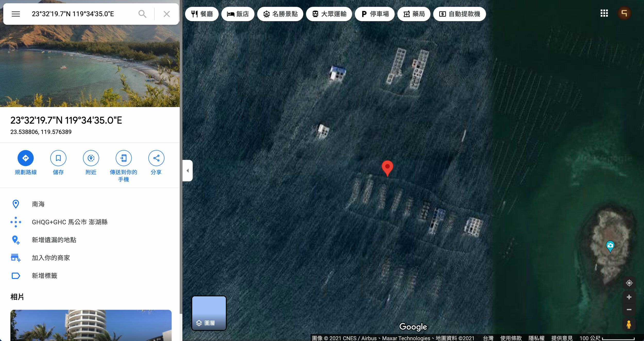Toggle map 圖層 layers thumbnail
The image size is (644, 341).
click(x=209, y=313)
